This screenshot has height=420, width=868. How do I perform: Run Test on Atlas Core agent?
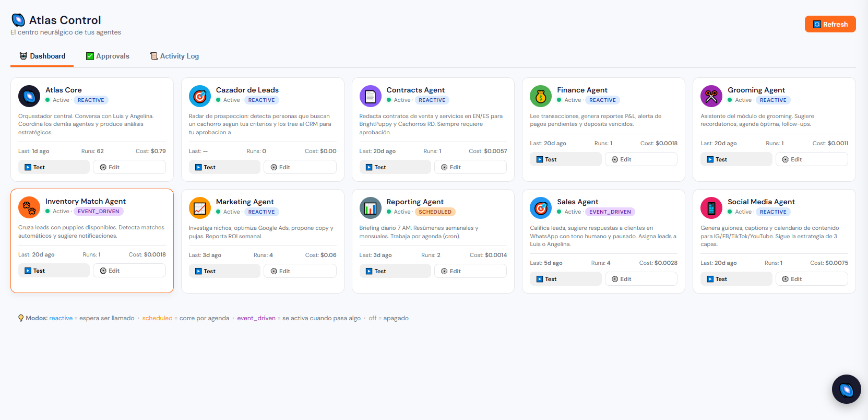pyautogui.click(x=54, y=167)
